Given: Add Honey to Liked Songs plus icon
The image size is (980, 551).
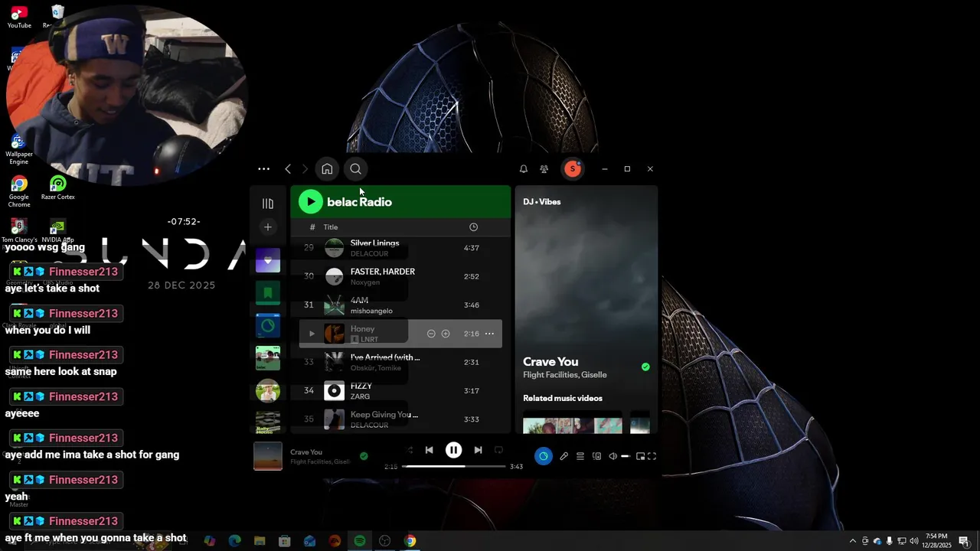Looking at the screenshot, I should 446,334.
